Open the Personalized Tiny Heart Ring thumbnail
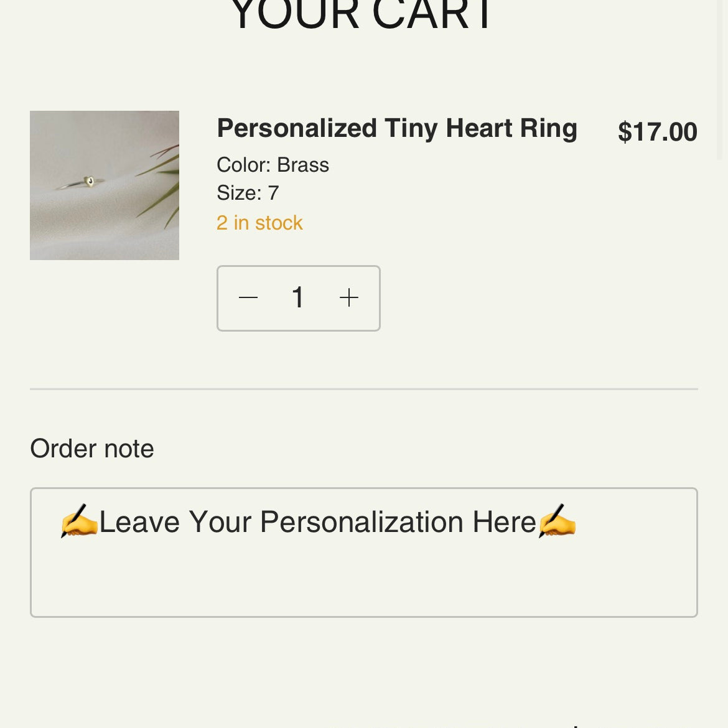The height and width of the screenshot is (728, 728). [105, 185]
